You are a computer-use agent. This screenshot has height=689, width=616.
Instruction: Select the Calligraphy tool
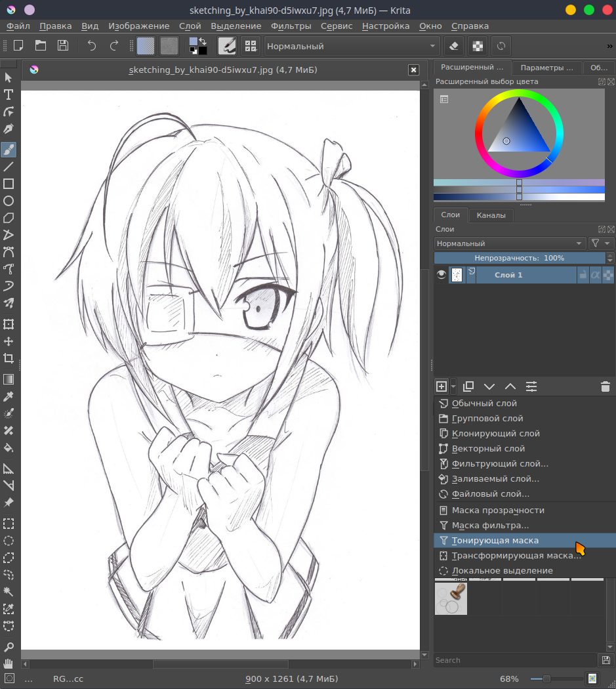(9, 129)
